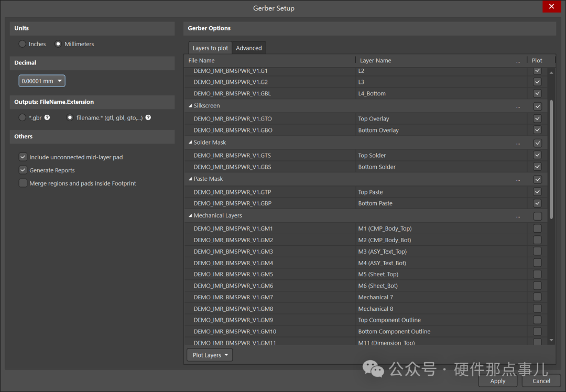
Task: Check Plot for Top Component Outline layer
Action: (x=537, y=320)
